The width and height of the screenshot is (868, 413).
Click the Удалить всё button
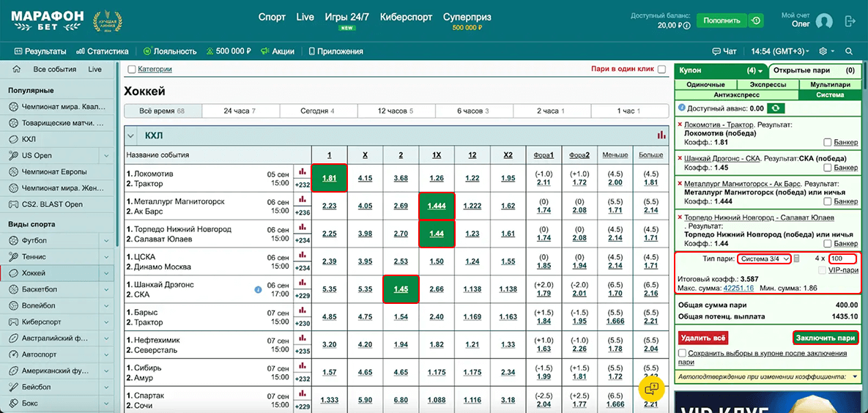tap(702, 337)
